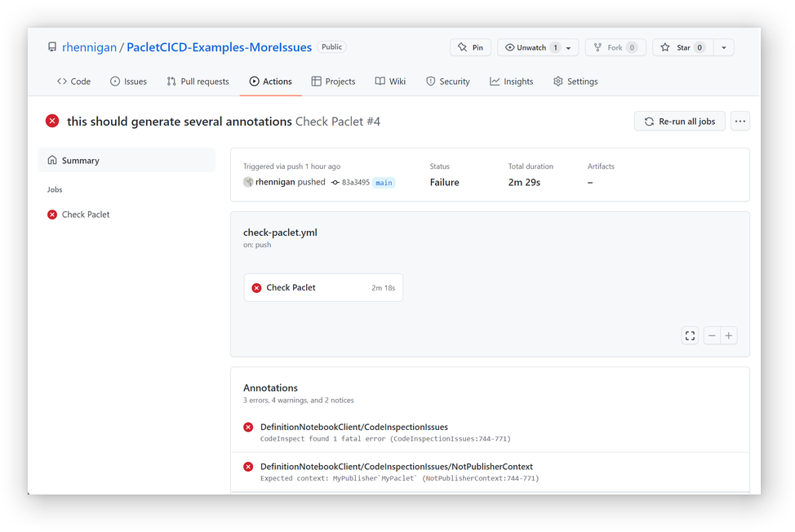Open commit 83a3495 link
The image size is (795, 532).
pos(355,183)
